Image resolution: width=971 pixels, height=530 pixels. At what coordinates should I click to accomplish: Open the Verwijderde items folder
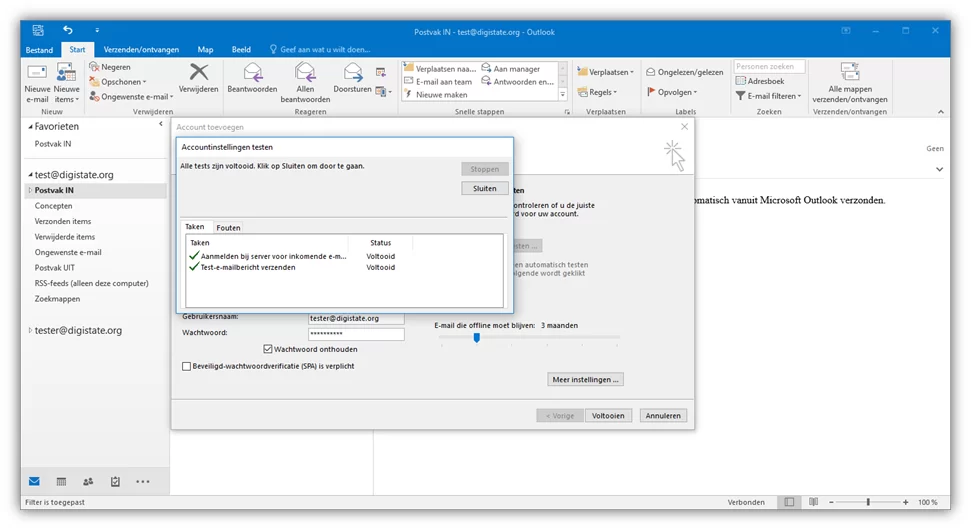point(64,237)
